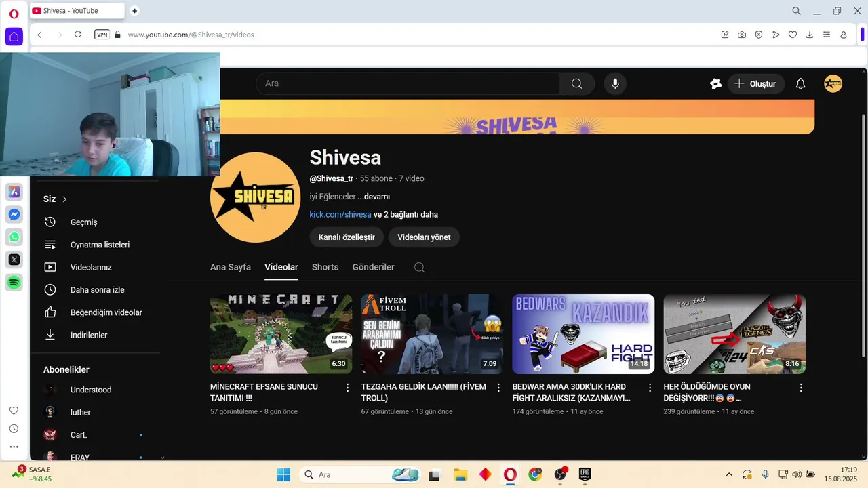Screen dimensions: 868x488
Task: Click the YouTube search box
Action: click(408, 83)
